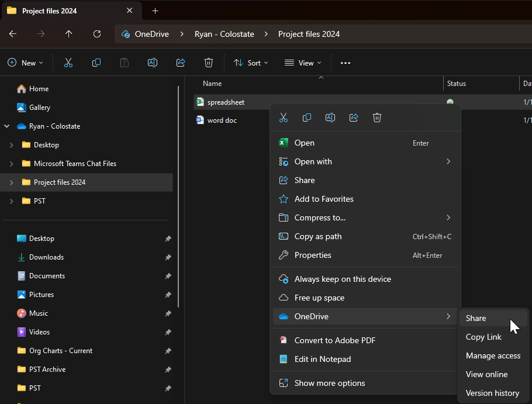Screen dimensions: 532x404
Task: Click the Cut icon in the context menu
Action: pyautogui.click(x=284, y=118)
